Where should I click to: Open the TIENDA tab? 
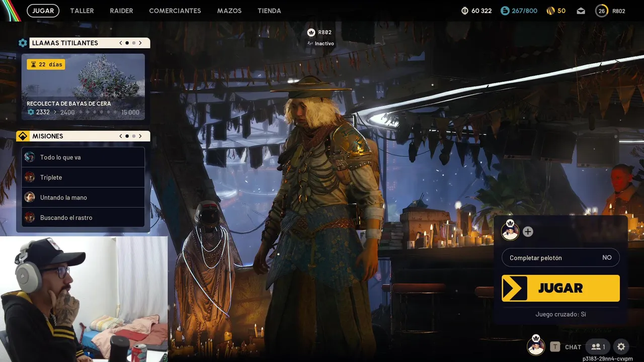coord(269,11)
